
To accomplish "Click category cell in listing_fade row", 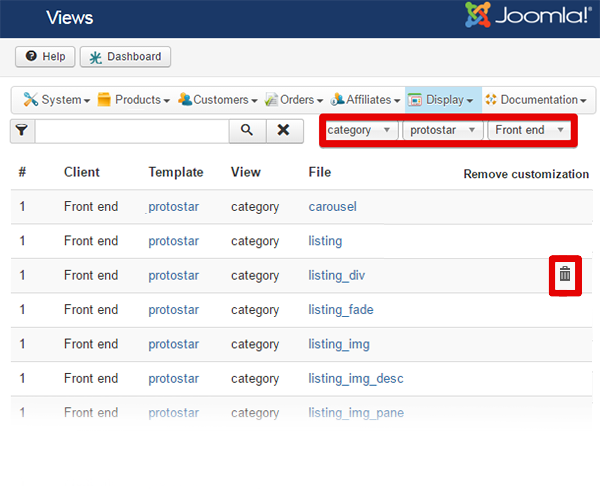I will (x=255, y=310).
